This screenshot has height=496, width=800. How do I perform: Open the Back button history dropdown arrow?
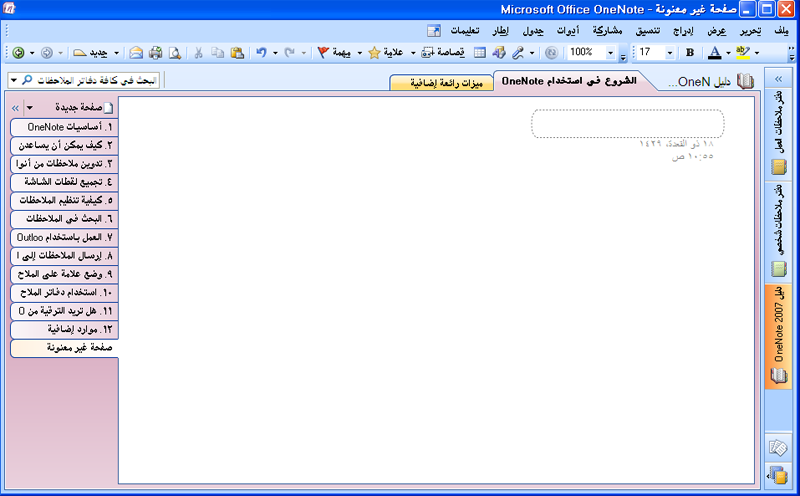point(32,53)
